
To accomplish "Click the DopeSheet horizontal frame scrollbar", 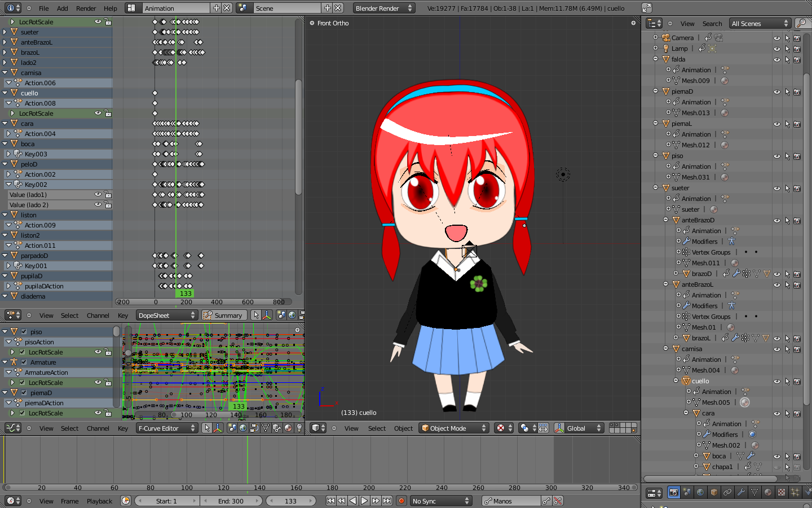I will coord(203,302).
